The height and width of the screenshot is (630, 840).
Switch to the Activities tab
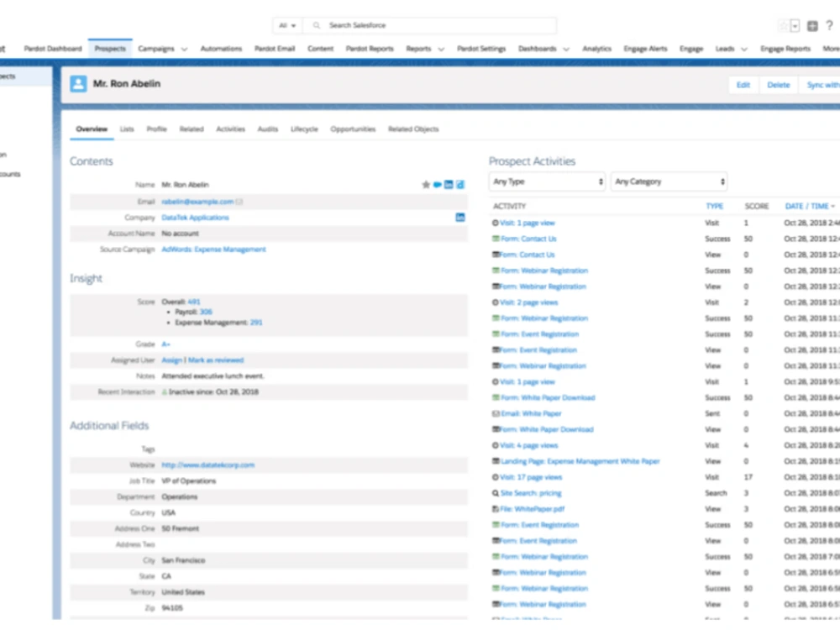click(x=231, y=129)
